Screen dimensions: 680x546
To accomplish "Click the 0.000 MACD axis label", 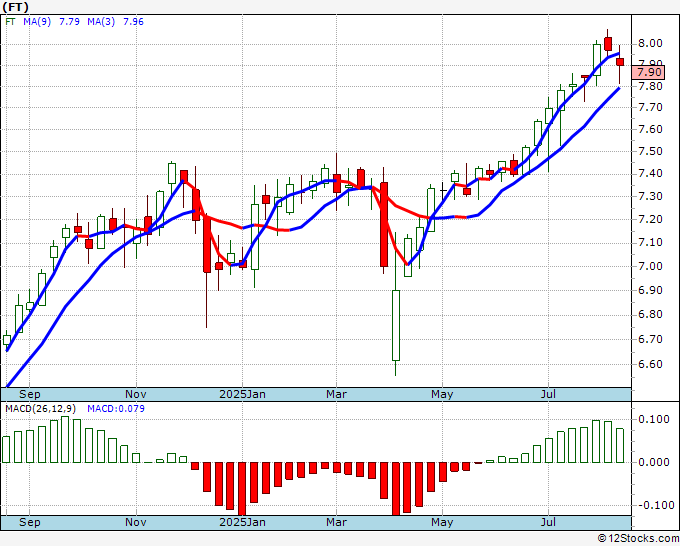I will click(654, 462).
